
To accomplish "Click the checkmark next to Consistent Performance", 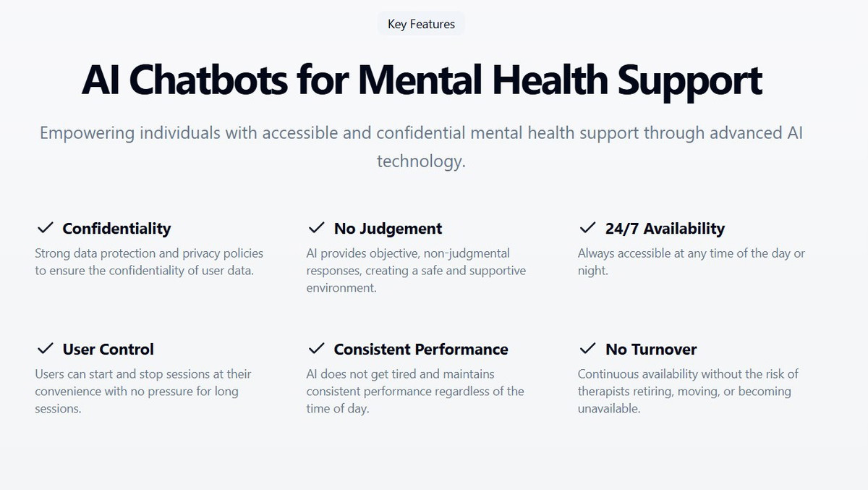I will point(316,349).
